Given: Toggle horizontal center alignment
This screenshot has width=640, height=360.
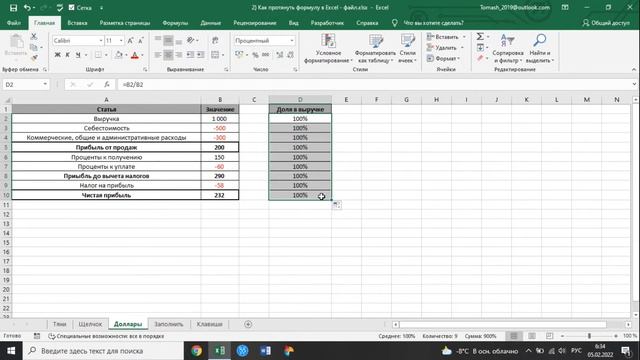Looking at the screenshot, I should 168,55.
